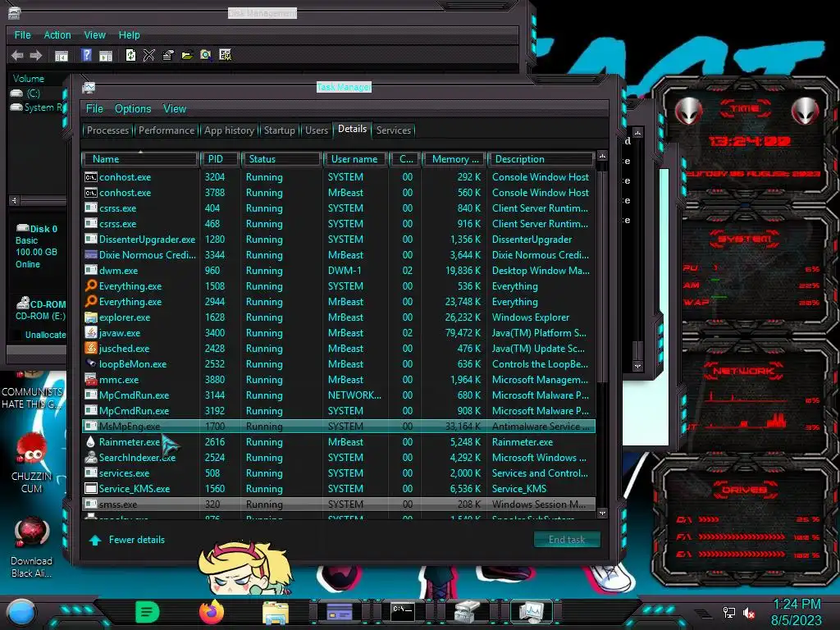Click the open folder icon in Disk Management
The height and width of the screenshot is (630, 840).
click(187, 55)
